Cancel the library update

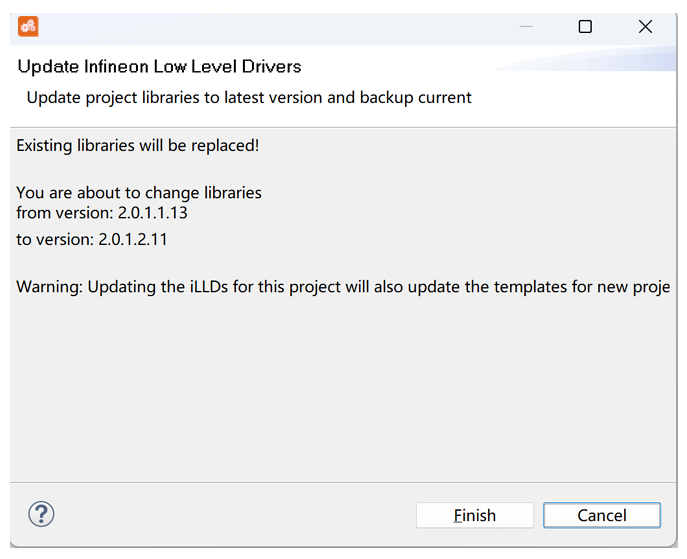coord(601,515)
